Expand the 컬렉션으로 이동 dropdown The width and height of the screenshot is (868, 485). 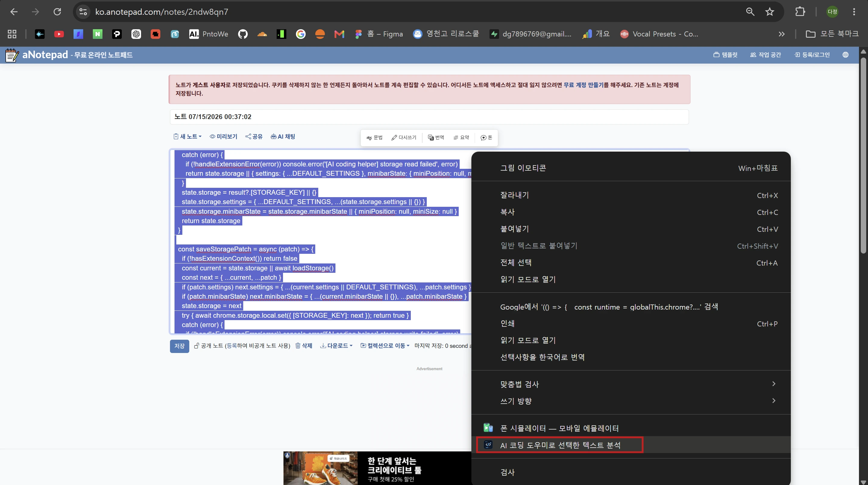pos(385,346)
